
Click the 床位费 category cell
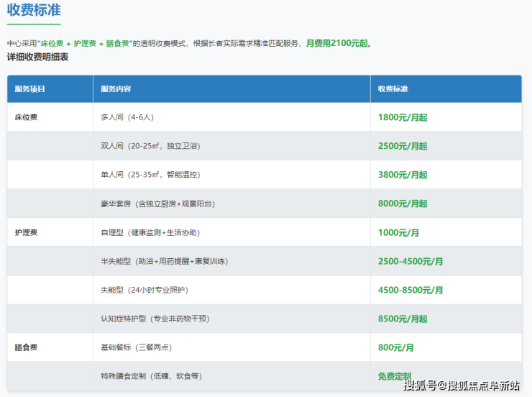pyautogui.click(x=26, y=117)
